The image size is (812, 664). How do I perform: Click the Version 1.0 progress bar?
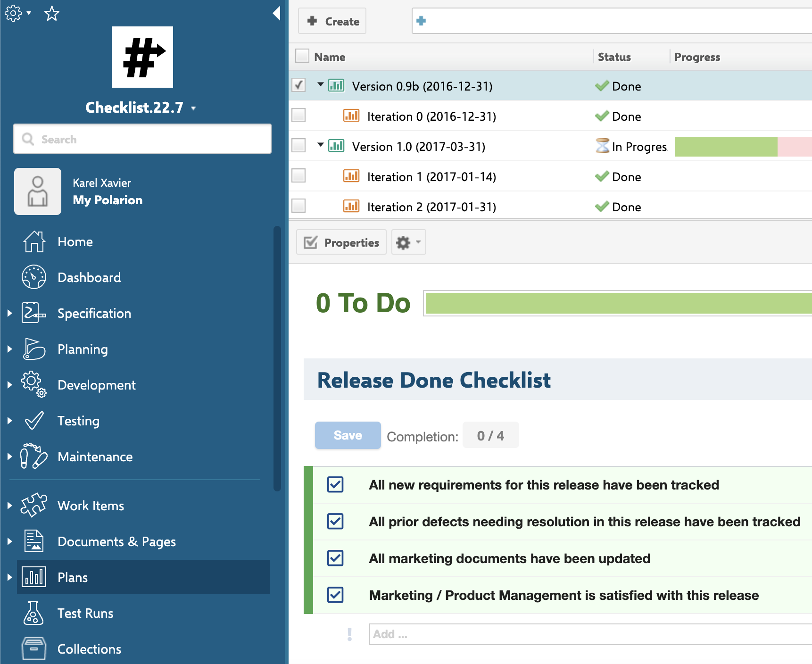coord(743,147)
